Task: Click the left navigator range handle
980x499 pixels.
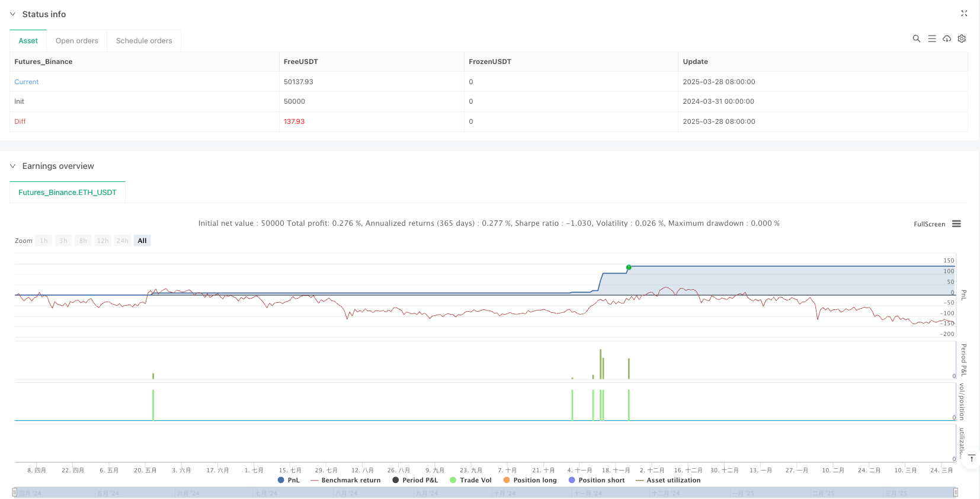Action: (14, 492)
